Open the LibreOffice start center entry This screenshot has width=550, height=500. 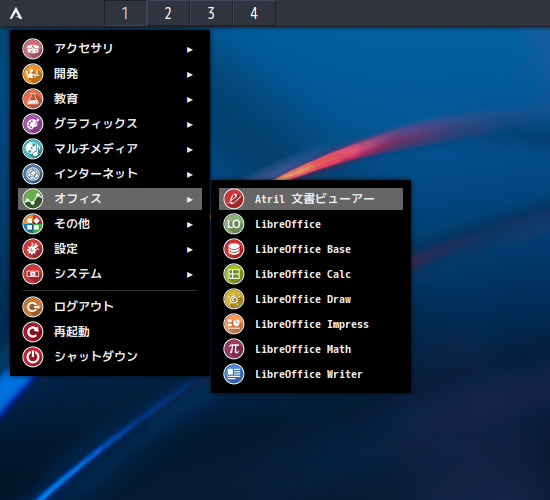coord(311,224)
